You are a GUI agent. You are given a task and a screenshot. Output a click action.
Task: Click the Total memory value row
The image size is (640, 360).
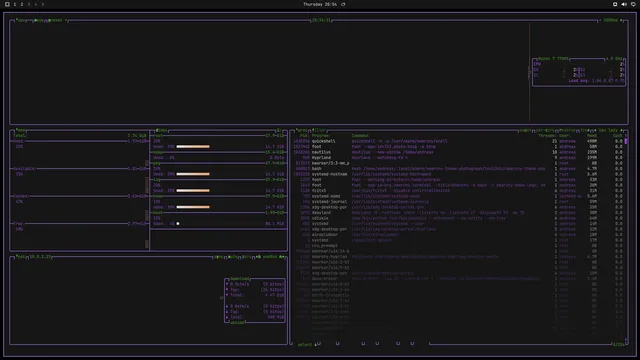[80, 136]
